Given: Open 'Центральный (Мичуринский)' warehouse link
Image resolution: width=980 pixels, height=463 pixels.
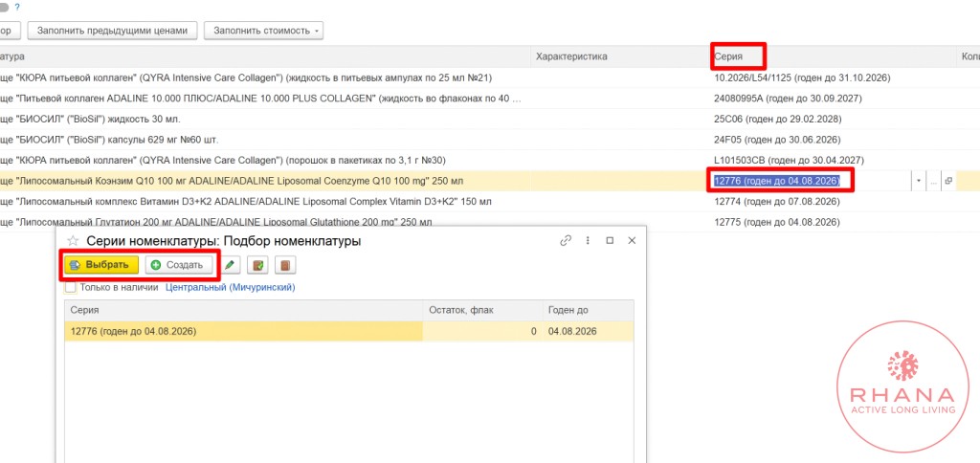Looking at the screenshot, I should click(x=230, y=287).
